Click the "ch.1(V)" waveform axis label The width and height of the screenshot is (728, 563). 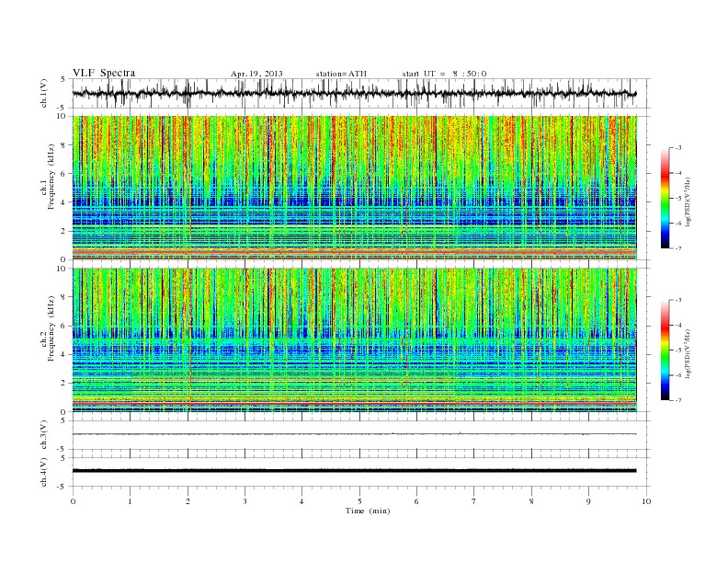click(44, 93)
